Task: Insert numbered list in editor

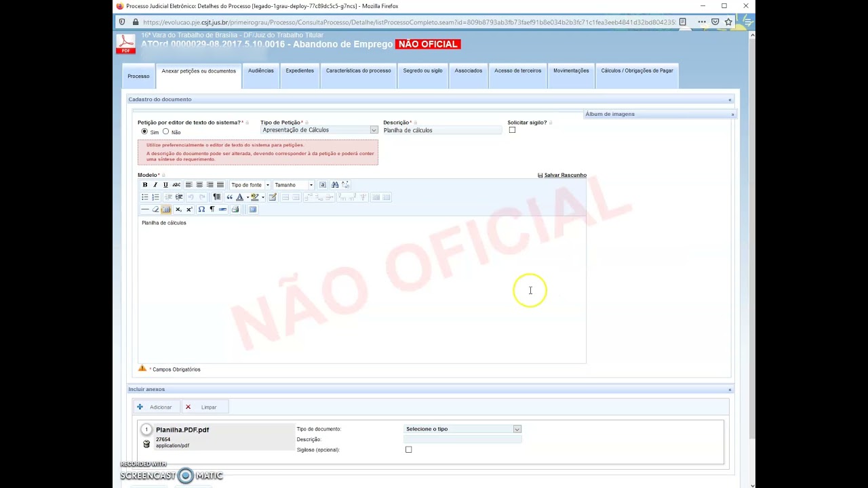Action: pos(155,197)
